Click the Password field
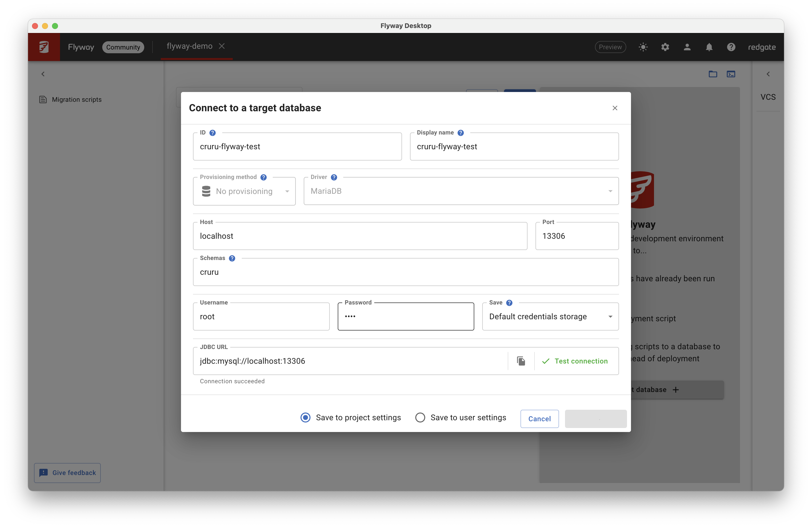812x528 pixels. point(406,317)
